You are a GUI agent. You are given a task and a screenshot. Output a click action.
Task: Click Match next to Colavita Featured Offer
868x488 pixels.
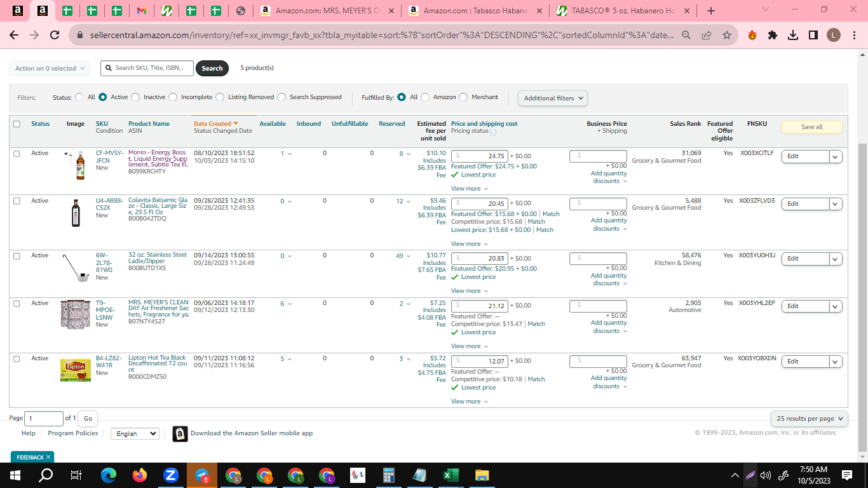tap(551, 214)
